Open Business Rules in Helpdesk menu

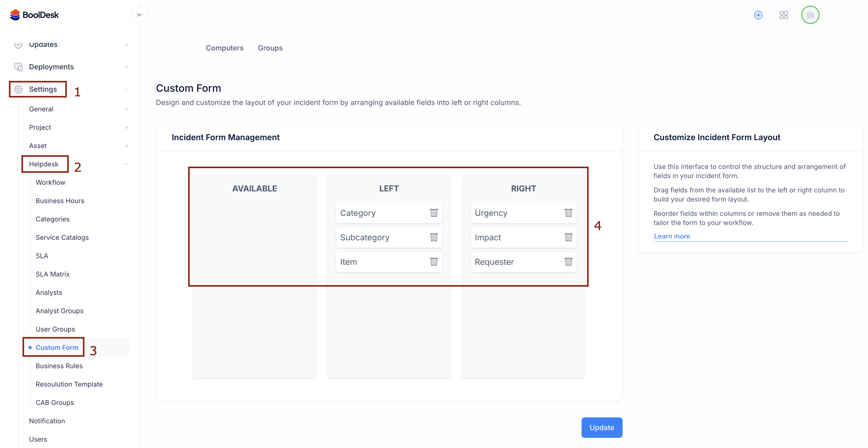tap(59, 366)
